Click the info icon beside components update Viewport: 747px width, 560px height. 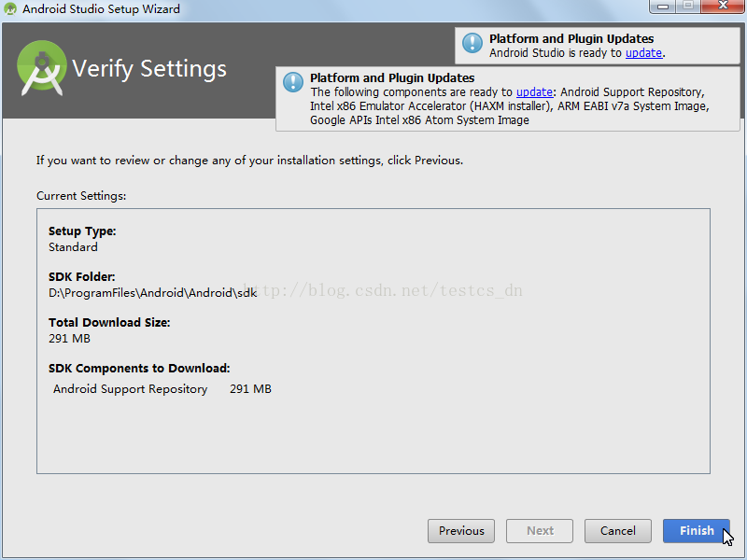pyautogui.click(x=293, y=82)
